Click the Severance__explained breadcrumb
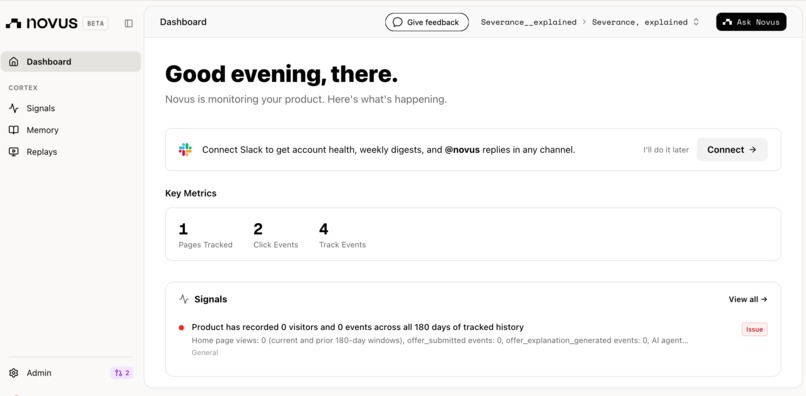Screen dimensions: 806x396 [528, 22]
